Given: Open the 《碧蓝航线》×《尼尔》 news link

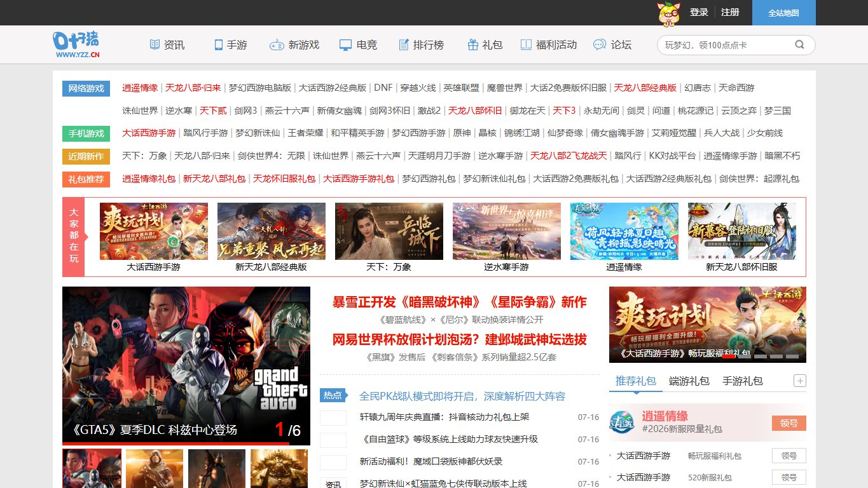Looking at the screenshot, I should click(x=461, y=320).
